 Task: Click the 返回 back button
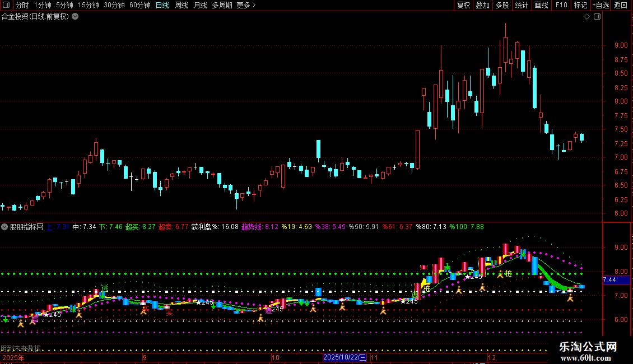point(621,5)
